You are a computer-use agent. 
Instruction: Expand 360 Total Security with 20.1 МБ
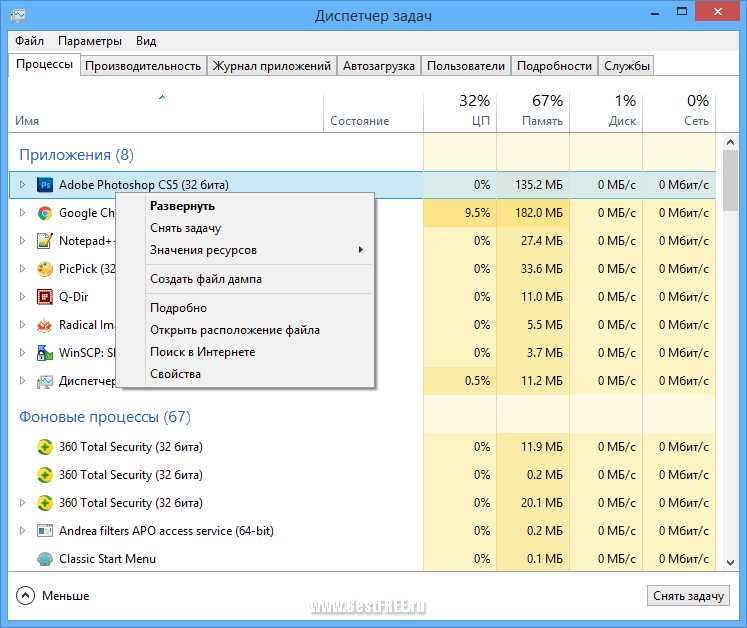click(x=22, y=503)
